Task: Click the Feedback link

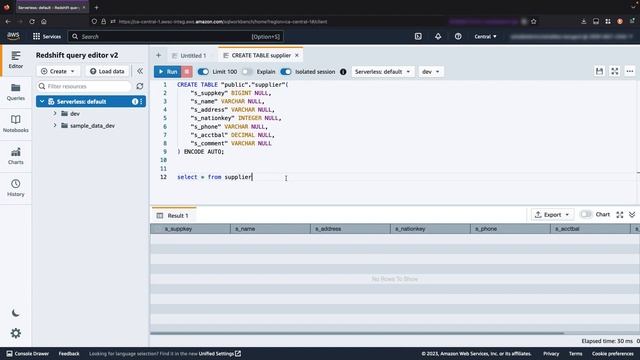Action: [69, 353]
